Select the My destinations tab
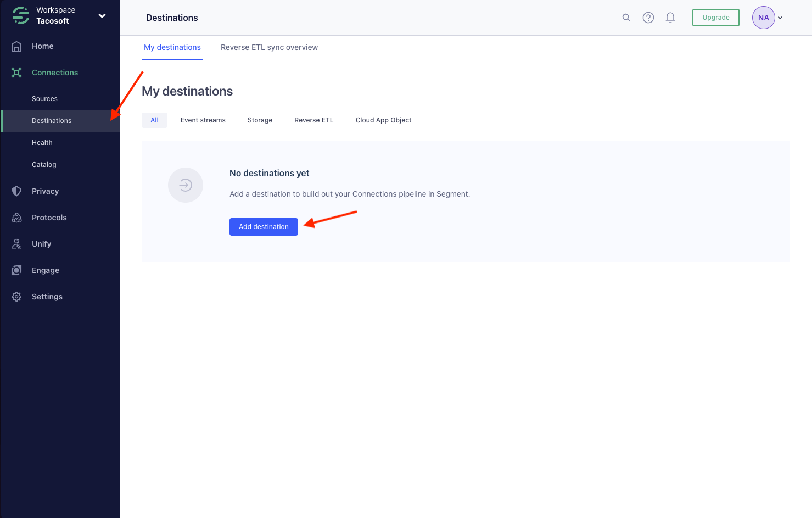 (x=172, y=47)
